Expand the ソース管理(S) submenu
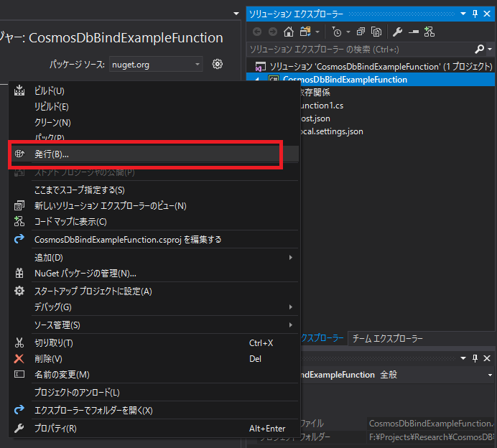Viewport: 497px width, 448px height. 291,325
